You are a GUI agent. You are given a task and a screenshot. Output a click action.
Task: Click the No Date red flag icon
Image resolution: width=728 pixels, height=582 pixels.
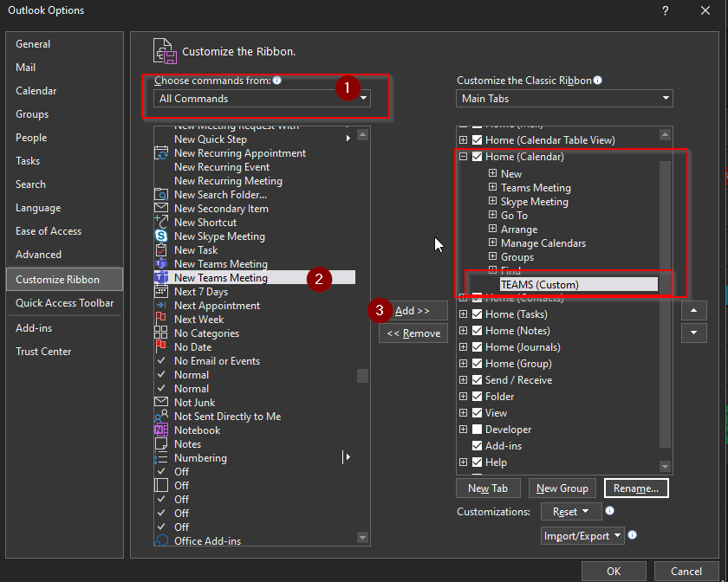click(x=161, y=346)
